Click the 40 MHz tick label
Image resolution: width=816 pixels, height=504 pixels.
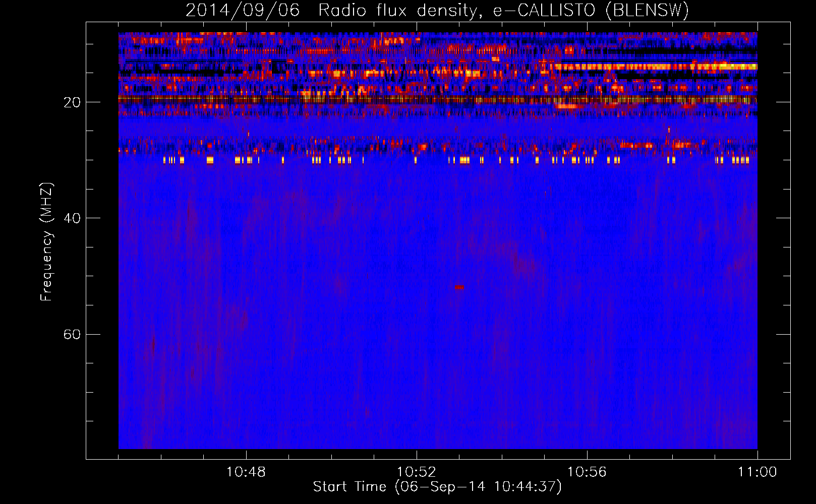72,218
